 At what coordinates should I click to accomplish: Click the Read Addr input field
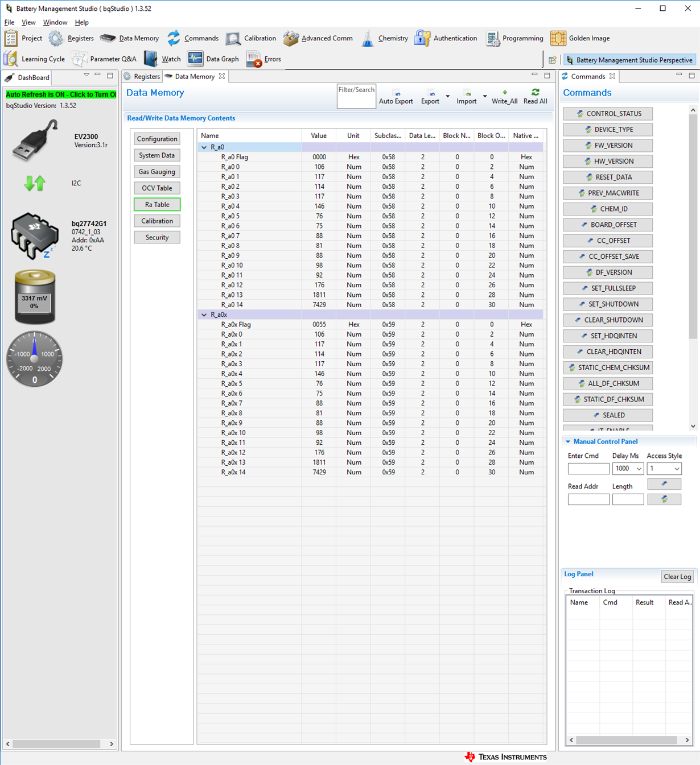coord(588,499)
